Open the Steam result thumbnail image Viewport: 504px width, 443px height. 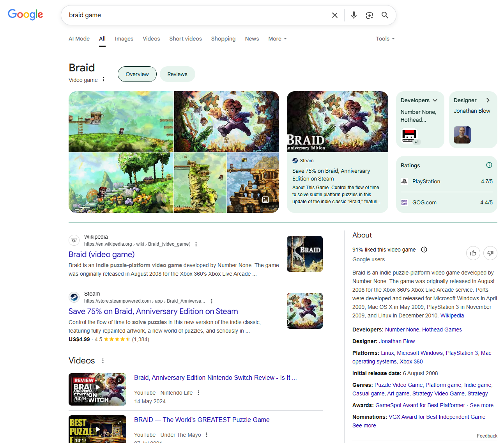pyautogui.click(x=305, y=311)
